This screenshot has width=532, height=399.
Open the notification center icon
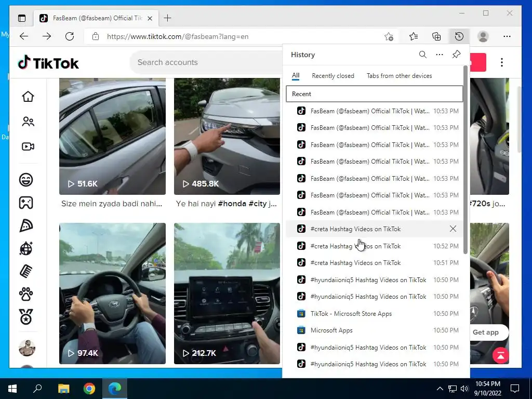click(515, 389)
